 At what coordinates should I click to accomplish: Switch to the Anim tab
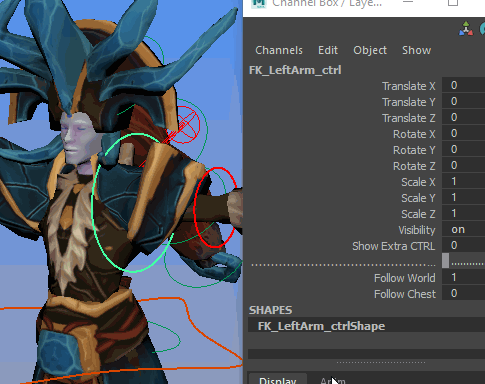(x=333, y=380)
